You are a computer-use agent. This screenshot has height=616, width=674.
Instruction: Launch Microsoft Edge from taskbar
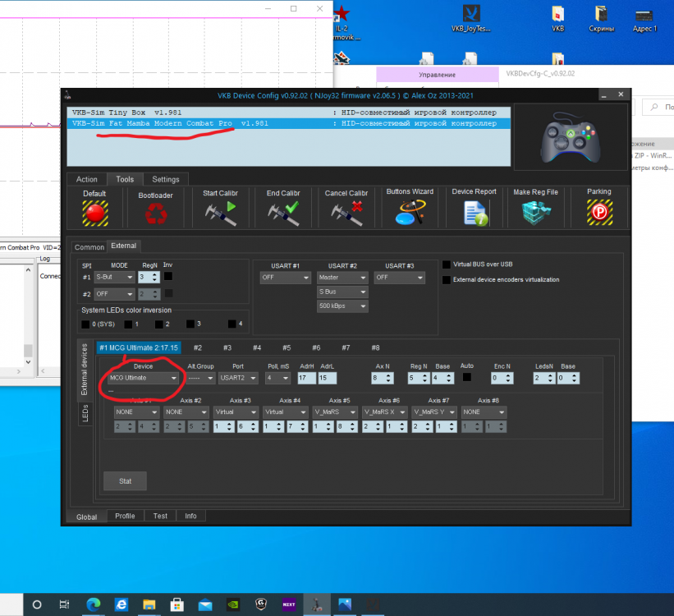93,605
